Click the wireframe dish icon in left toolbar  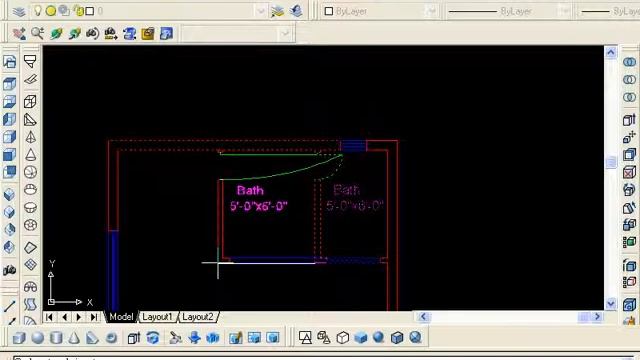[x=30, y=207]
